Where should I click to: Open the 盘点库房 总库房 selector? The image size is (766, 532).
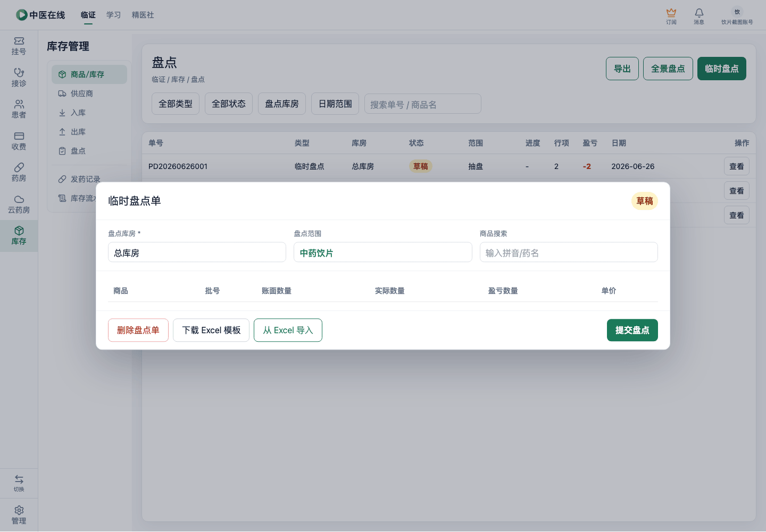[197, 252]
